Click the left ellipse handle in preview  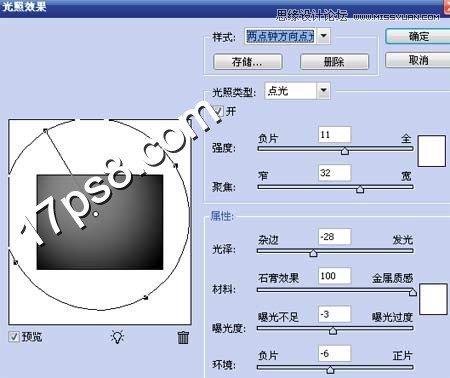15,263
